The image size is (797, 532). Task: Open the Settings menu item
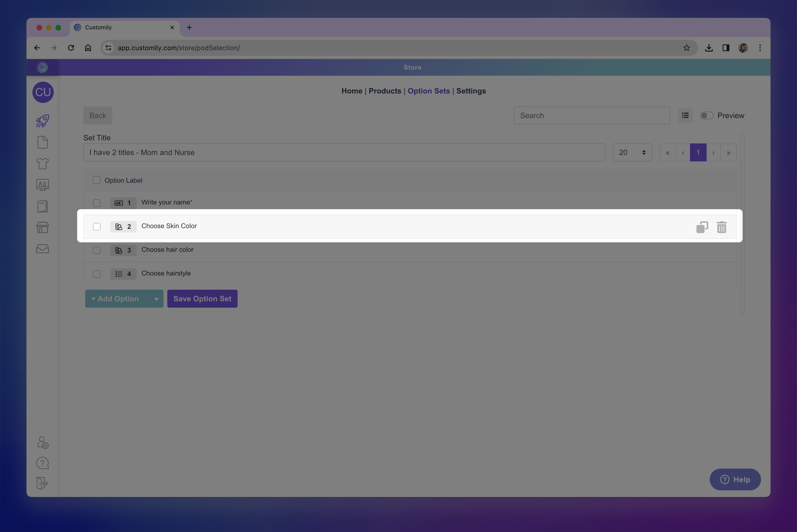point(471,91)
